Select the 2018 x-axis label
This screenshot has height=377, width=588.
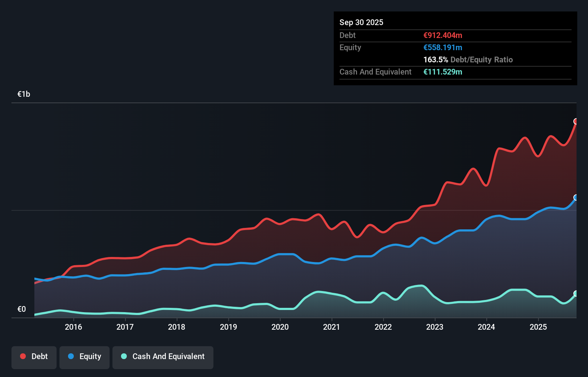pyautogui.click(x=177, y=327)
